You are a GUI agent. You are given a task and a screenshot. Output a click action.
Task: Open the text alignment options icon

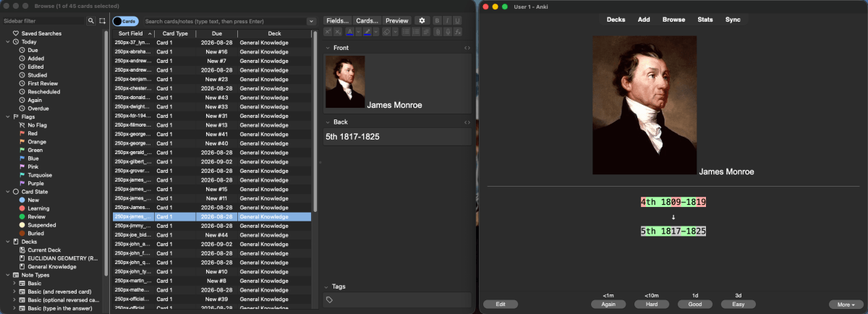(426, 32)
